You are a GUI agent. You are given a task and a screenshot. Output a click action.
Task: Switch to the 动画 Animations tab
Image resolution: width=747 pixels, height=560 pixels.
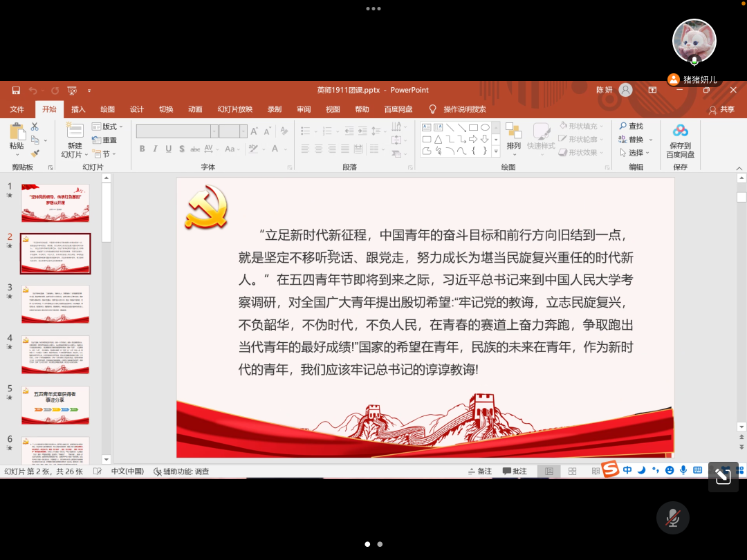pos(195,109)
